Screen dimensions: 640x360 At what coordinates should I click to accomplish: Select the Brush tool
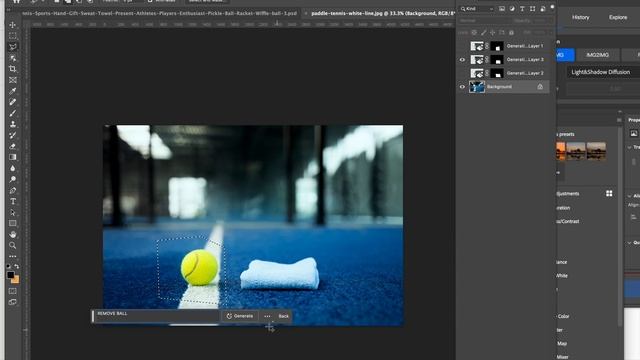click(x=13, y=113)
